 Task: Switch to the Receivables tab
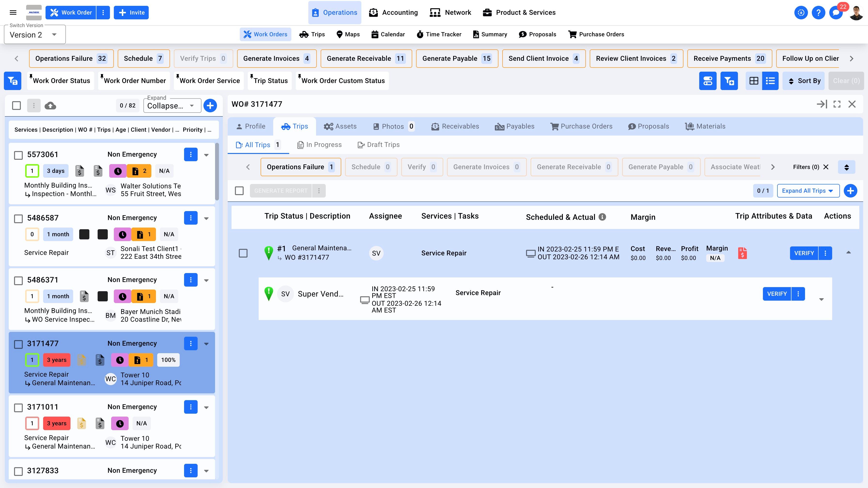pyautogui.click(x=455, y=126)
